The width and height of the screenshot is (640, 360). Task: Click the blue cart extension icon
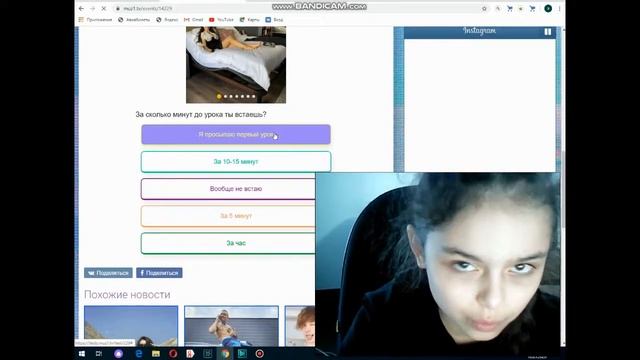tap(510, 9)
